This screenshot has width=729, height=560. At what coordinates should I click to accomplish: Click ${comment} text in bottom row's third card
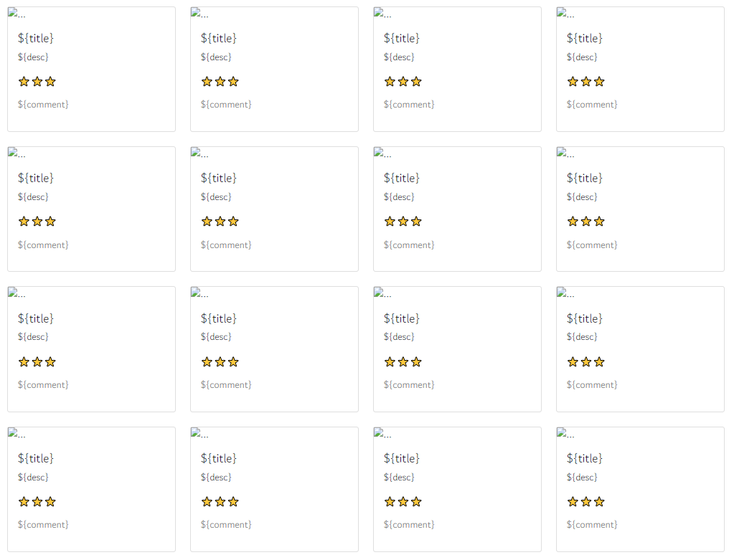pos(409,525)
